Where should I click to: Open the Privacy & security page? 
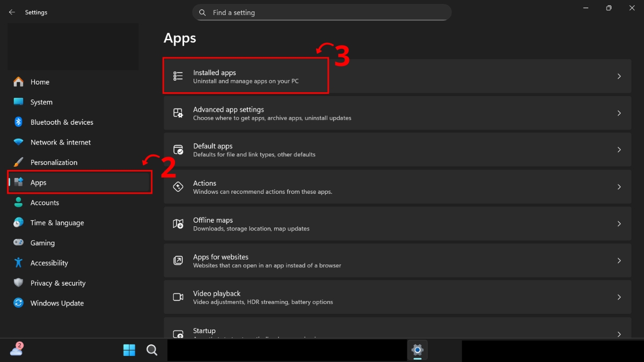[57, 283]
